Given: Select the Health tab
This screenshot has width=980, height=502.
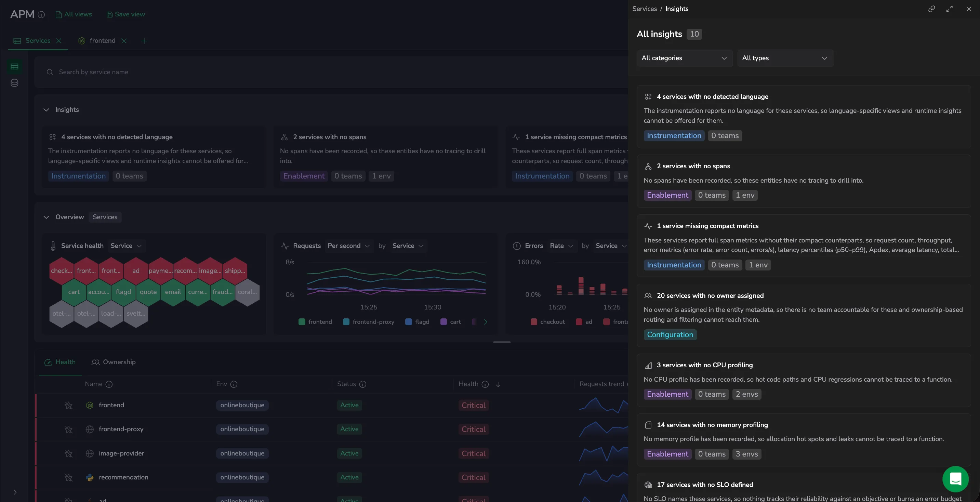Looking at the screenshot, I should pos(60,362).
